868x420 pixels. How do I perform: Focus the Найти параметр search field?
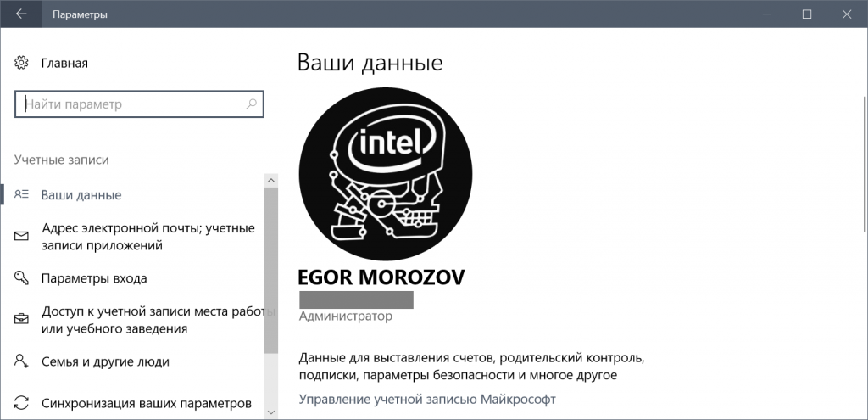pyautogui.click(x=131, y=105)
